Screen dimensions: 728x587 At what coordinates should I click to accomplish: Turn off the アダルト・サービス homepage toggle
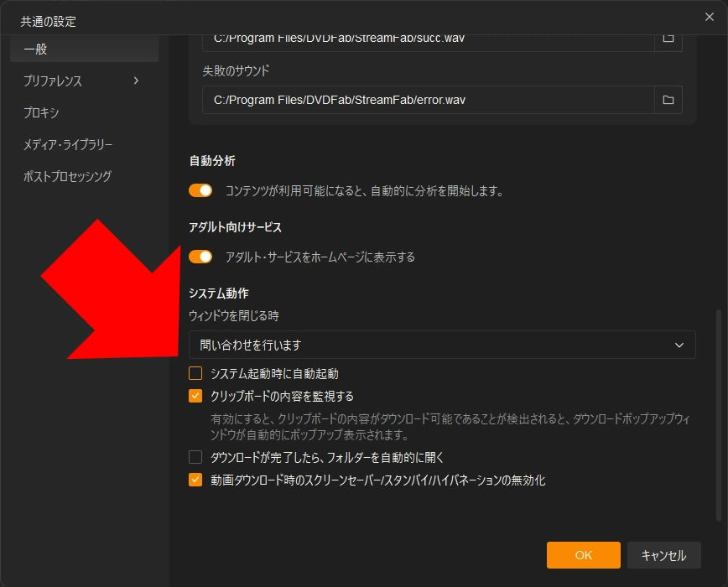(x=200, y=257)
